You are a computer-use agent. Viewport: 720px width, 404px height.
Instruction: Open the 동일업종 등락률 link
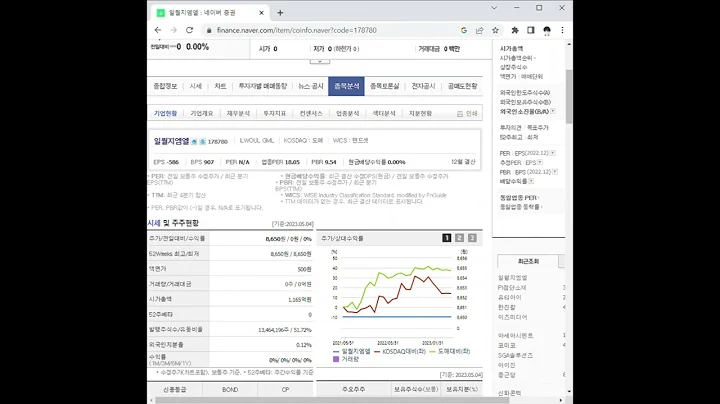520,207
